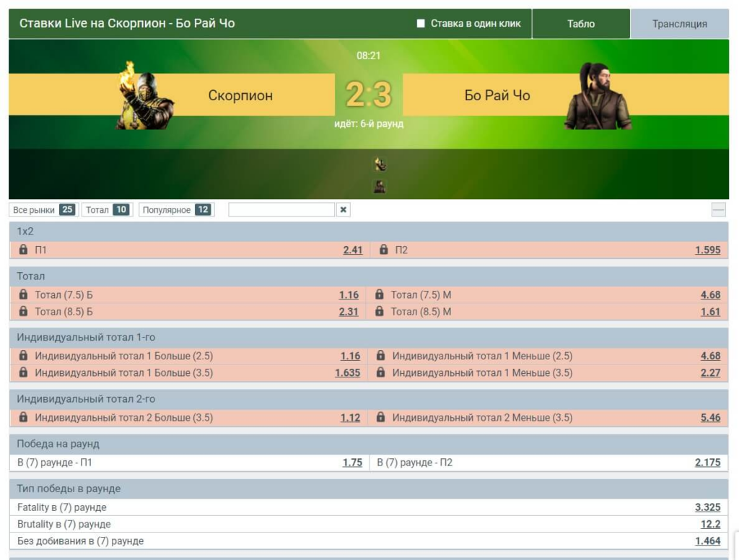Screen dimensions: 739x560
Task: Filter markets by Тотал
Action: pyautogui.click(x=107, y=210)
